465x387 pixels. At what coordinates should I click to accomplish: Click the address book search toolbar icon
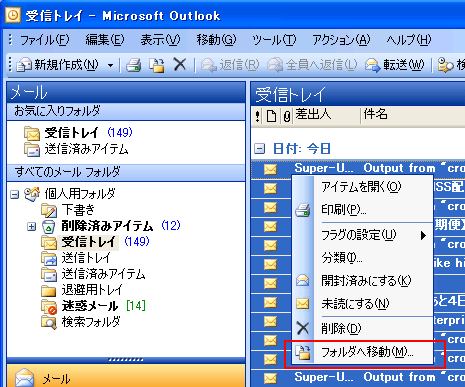point(445,65)
